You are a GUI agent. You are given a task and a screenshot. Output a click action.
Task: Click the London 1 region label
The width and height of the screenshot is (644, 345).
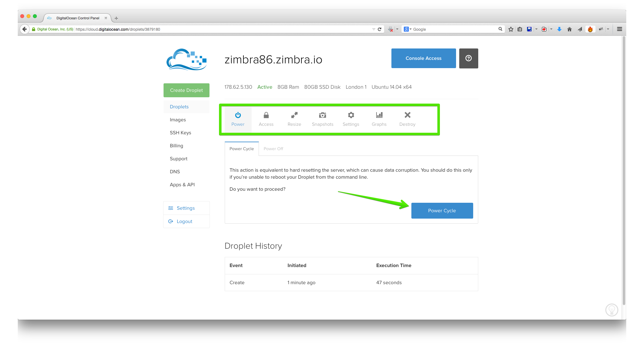click(x=356, y=87)
